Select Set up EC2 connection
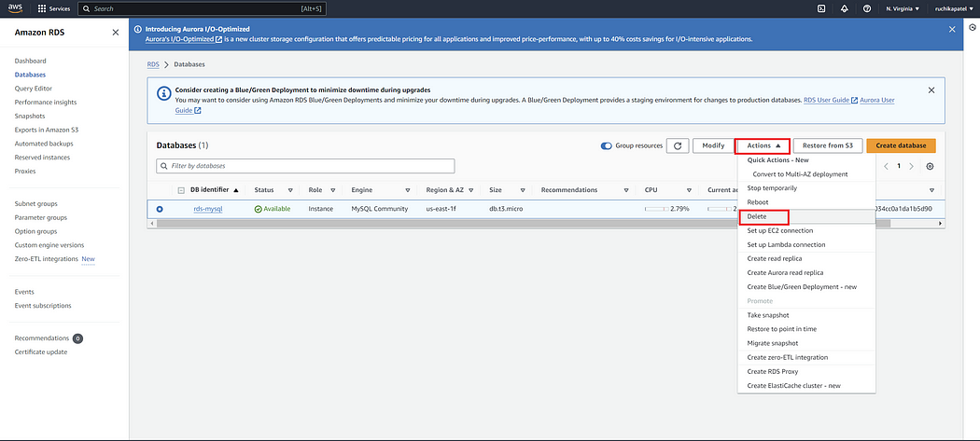 click(x=806, y=230)
